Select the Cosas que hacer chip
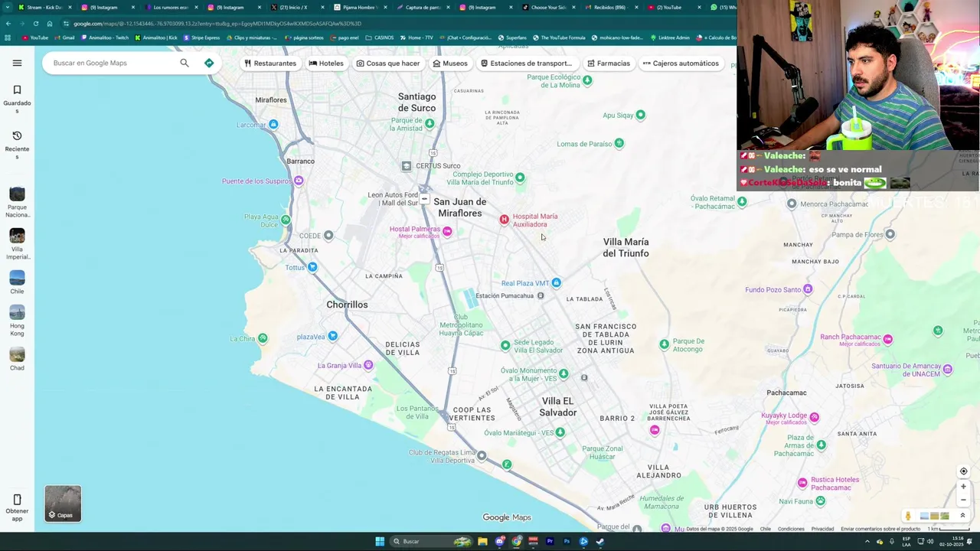This screenshot has height=551, width=980. [x=388, y=64]
